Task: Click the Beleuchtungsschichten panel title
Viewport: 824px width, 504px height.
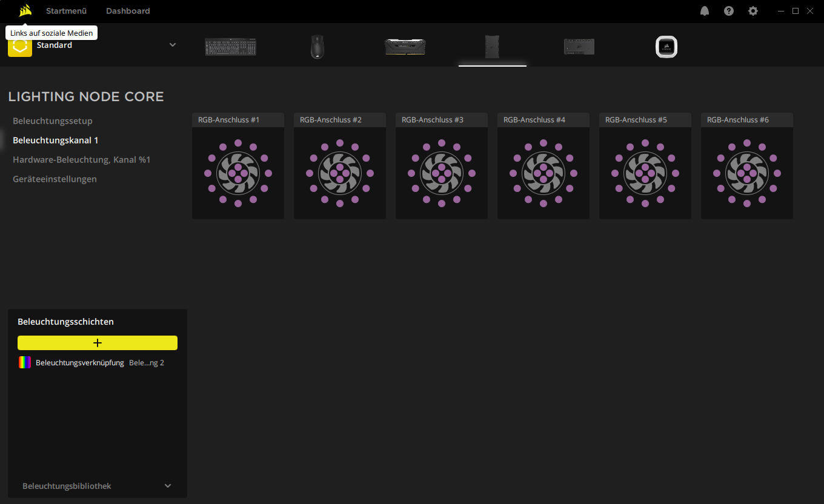Action: pos(65,322)
